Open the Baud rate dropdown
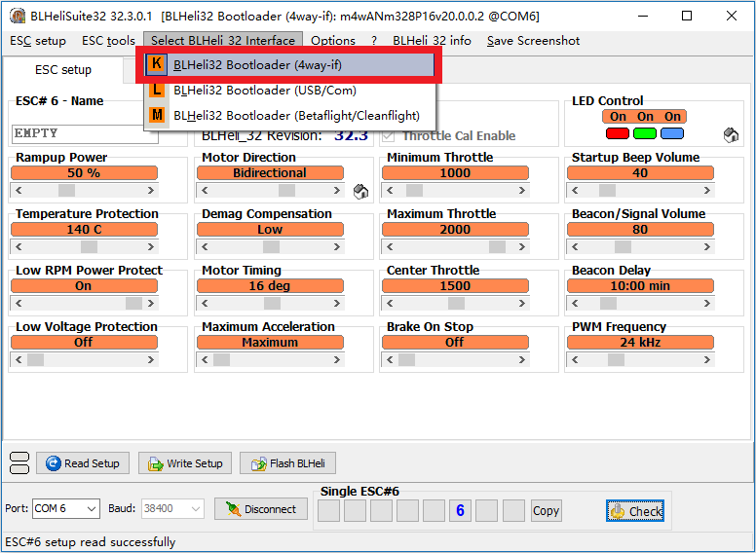756x553 pixels. click(172, 508)
